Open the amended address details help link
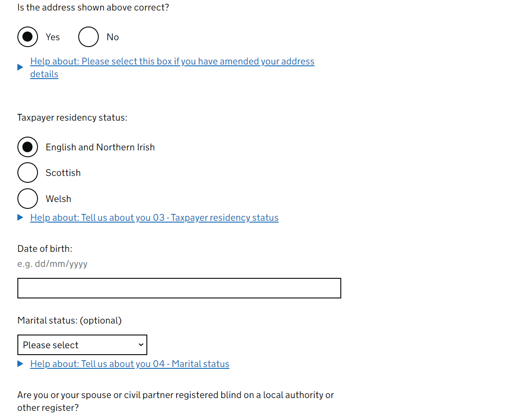 (x=172, y=68)
